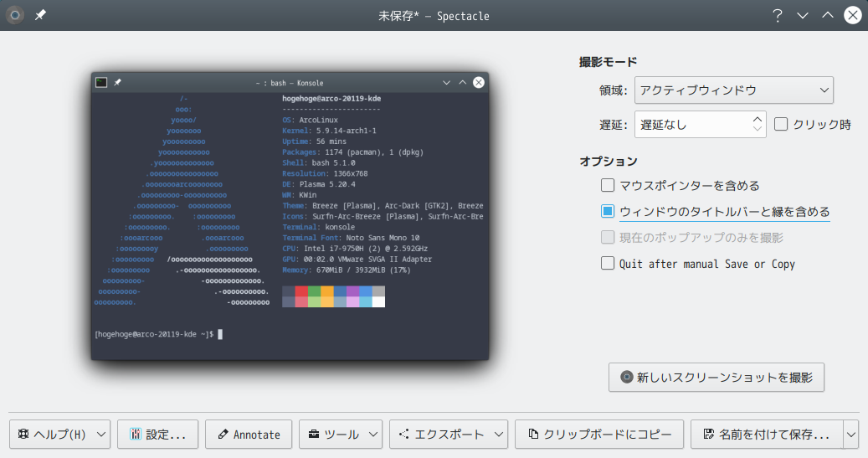Click inside the 遅延なし delay field
The height and width of the screenshot is (458, 868).
pyautogui.click(x=692, y=125)
